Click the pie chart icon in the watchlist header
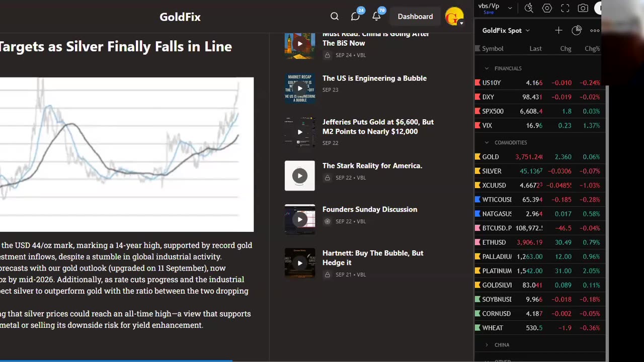644x362 pixels. coord(577,31)
